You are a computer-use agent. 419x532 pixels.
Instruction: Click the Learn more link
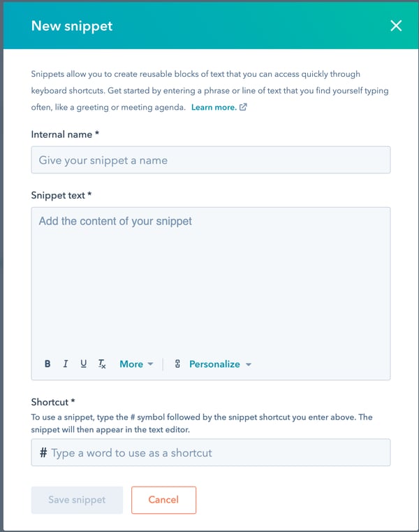coord(213,108)
